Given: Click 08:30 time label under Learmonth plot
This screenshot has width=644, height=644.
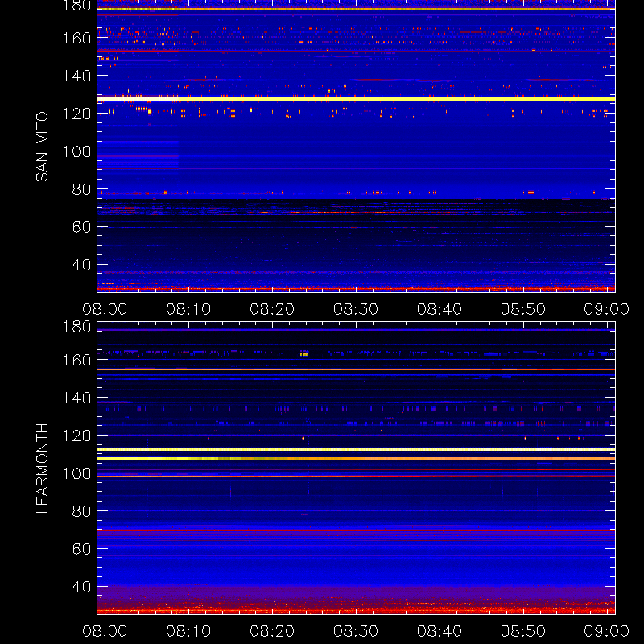Looking at the screenshot, I should coord(356,631).
